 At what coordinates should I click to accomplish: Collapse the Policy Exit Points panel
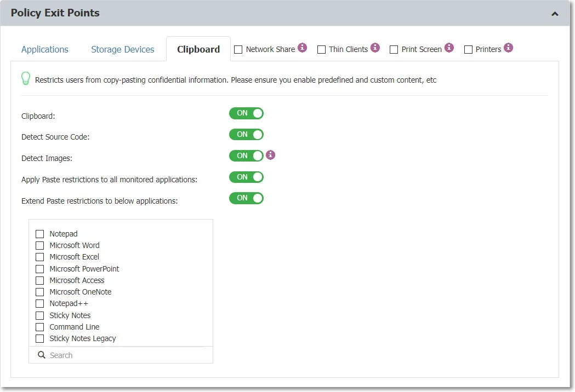point(555,14)
